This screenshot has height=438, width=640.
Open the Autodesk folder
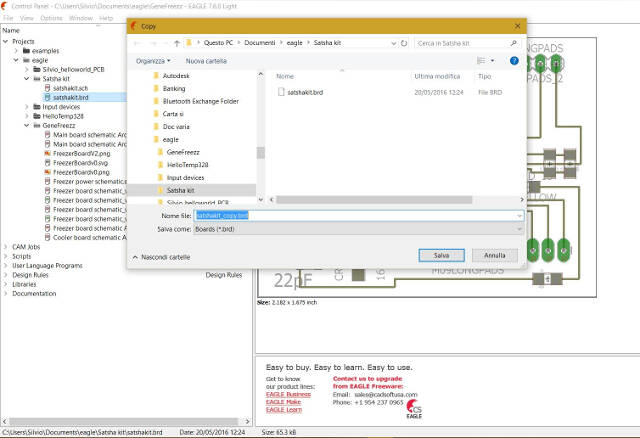[x=176, y=76]
